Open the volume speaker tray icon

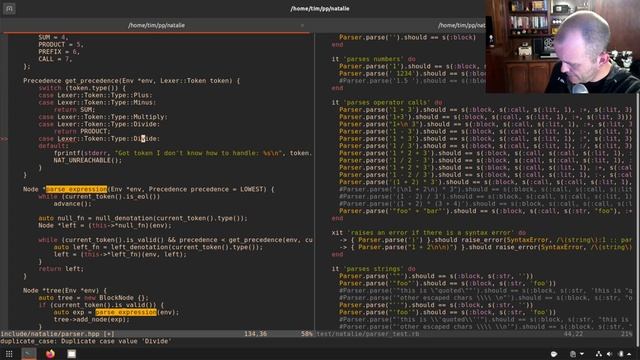point(609,354)
